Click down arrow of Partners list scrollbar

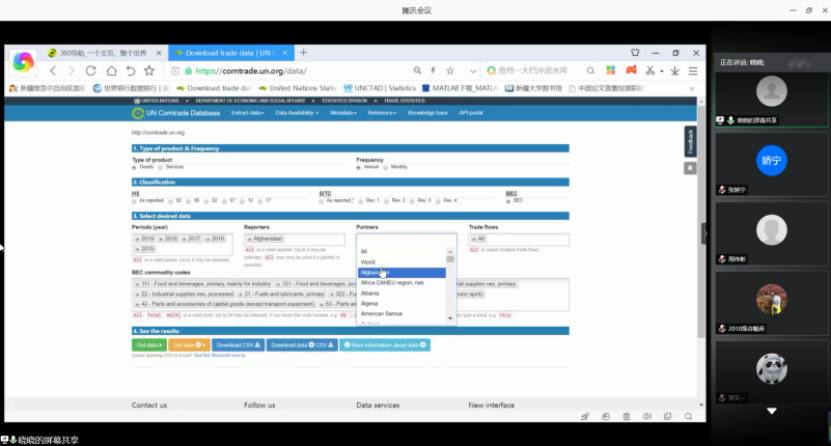[x=450, y=318]
